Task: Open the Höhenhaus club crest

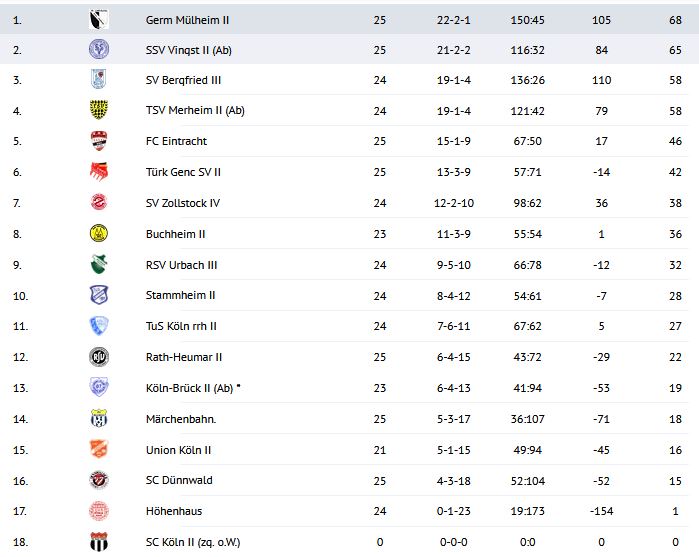Action: (x=99, y=511)
